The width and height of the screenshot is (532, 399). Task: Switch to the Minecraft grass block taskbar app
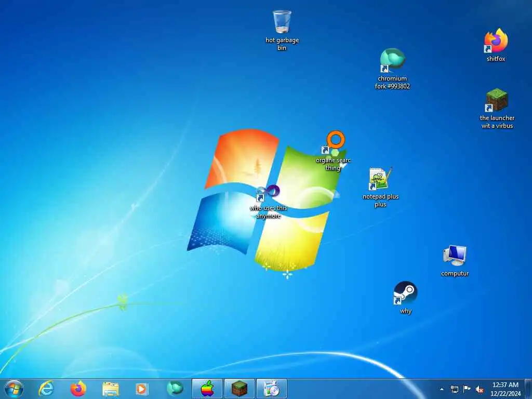[x=240, y=389]
